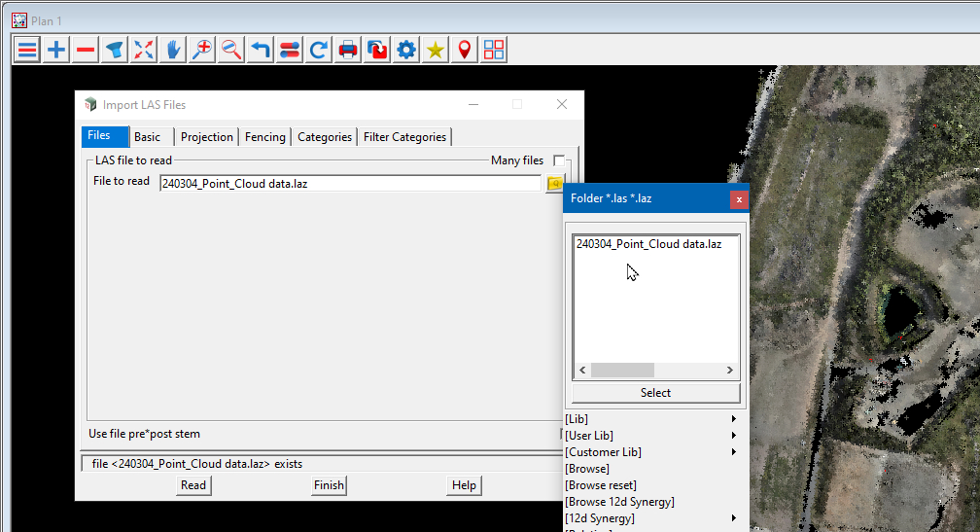
Task: Open the Plan 1 view menu icon
Action: tap(27, 50)
